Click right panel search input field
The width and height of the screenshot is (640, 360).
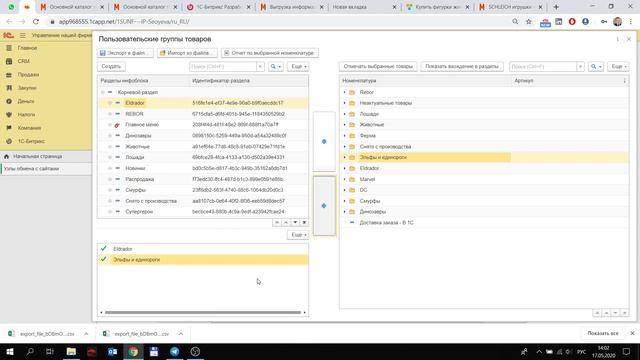pos(543,67)
